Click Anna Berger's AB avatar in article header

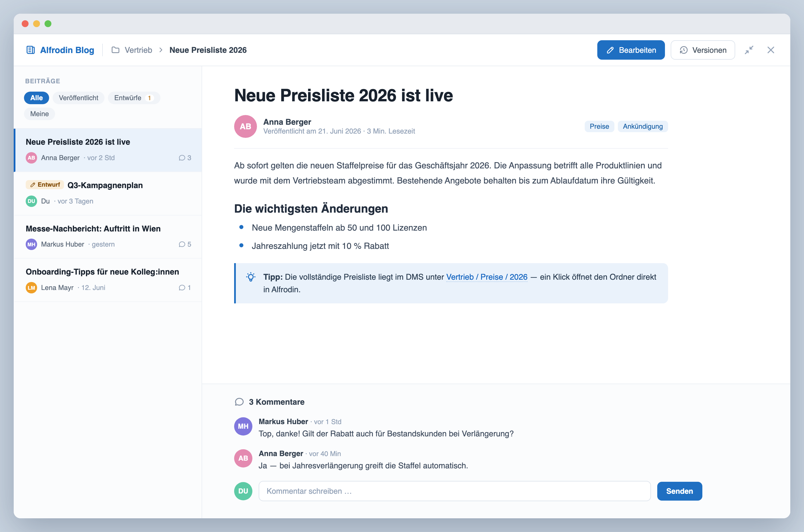tap(245, 126)
